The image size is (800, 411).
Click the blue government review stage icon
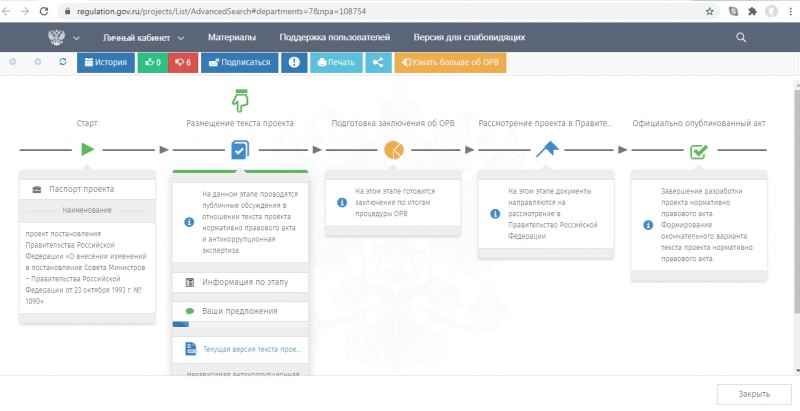point(546,150)
